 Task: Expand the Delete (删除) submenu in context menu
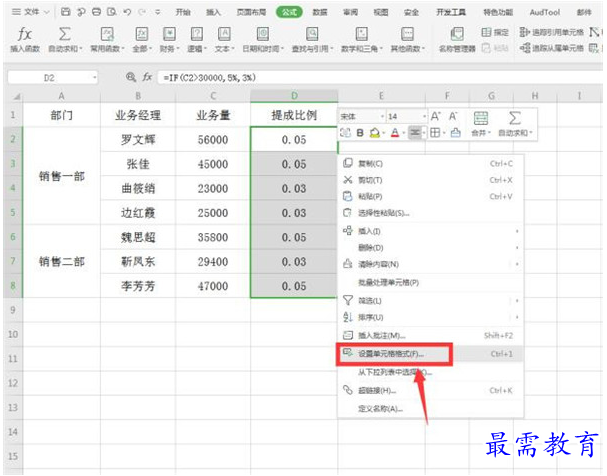coord(430,248)
